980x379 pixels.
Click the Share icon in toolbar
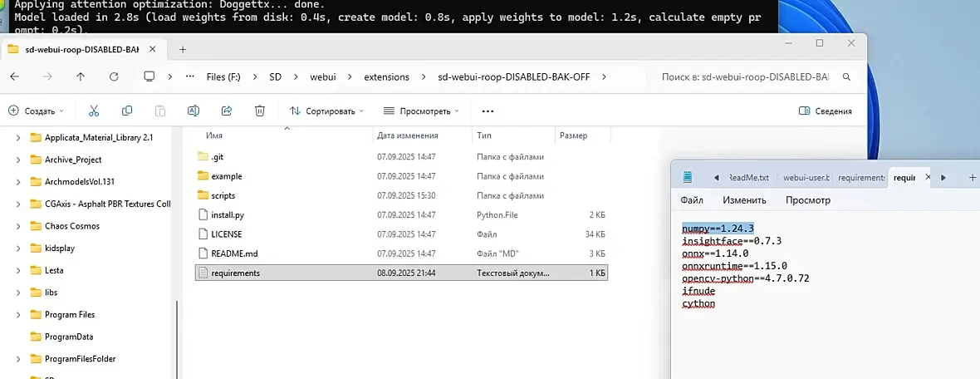(x=227, y=111)
